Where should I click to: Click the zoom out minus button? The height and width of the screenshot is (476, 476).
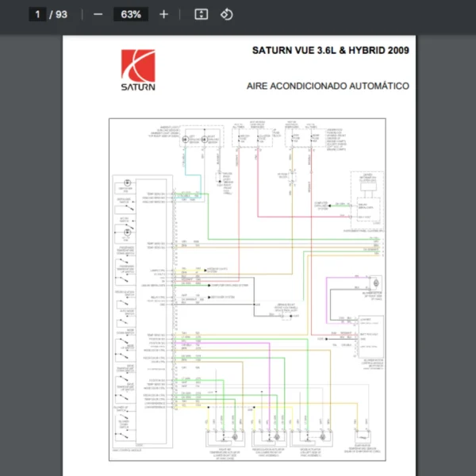[98, 14]
